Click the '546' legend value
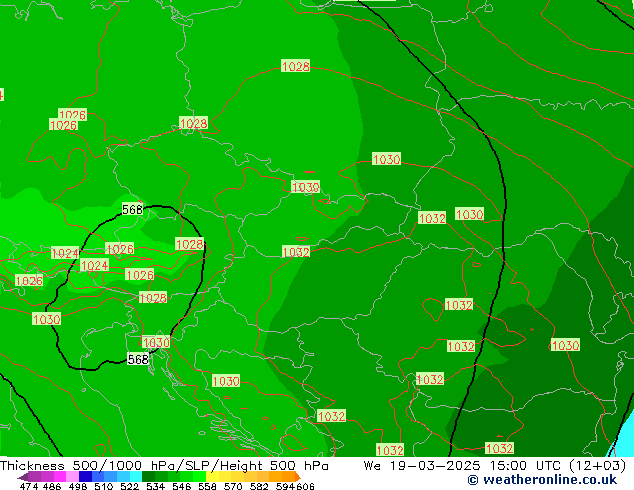634x490 pixels. point(181,486)
